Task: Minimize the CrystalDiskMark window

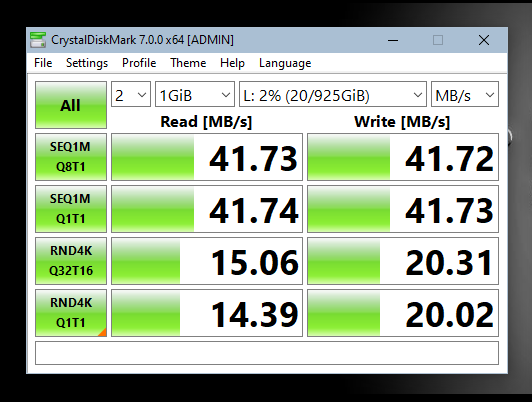Action: pos(393,40)
